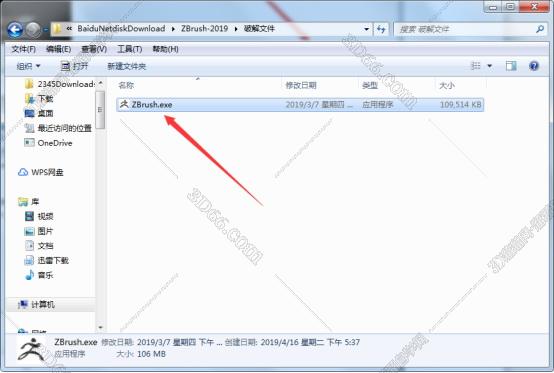Select 2345Downloads in navigation tree
The image size is (554, 373).
66,84
